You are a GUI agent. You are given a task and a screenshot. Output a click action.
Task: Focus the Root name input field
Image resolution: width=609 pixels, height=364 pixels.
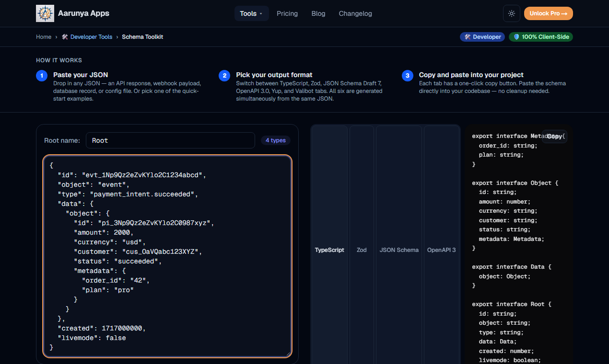coord(170,140)
